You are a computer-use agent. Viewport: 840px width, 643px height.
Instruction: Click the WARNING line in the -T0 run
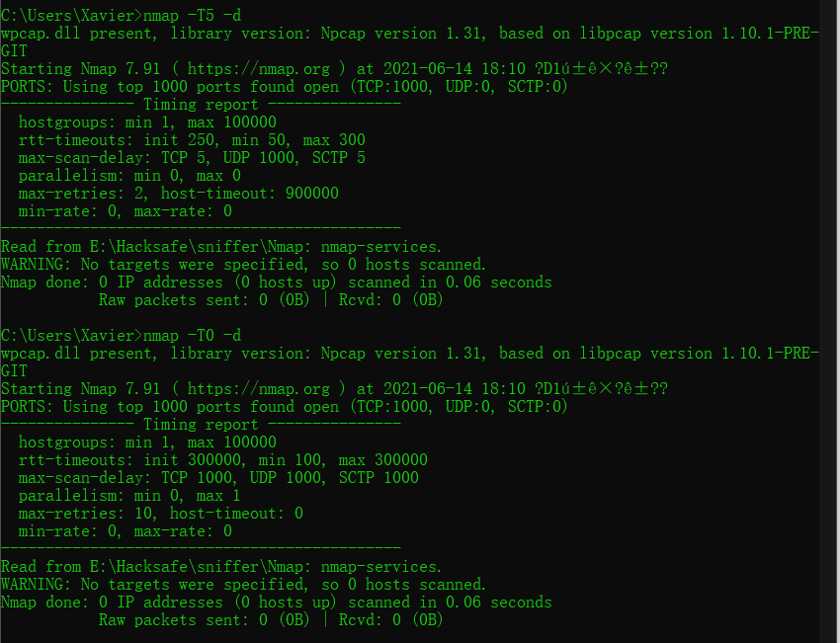(243, 585)
